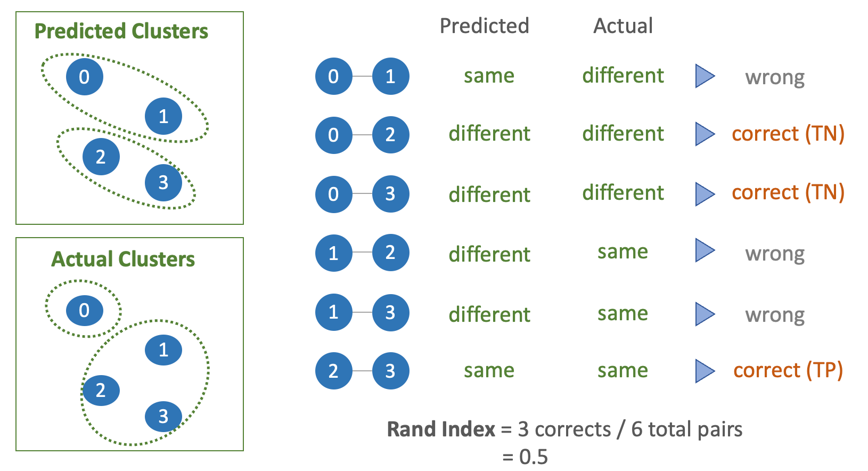Viewport: 868px width, 471px height.
Task: Click the "Actual Clusters" title
Action: [x=123, y=259]
